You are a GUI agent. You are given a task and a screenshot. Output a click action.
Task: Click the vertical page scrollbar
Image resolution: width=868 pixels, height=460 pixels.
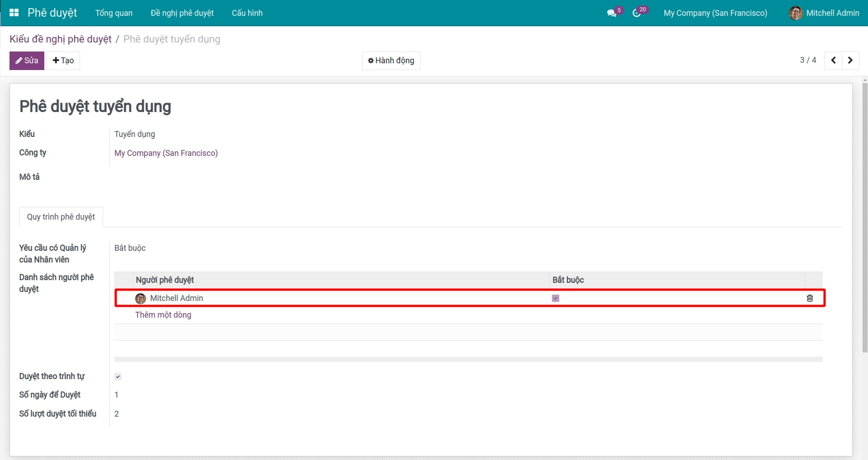(x=864, y=217)
